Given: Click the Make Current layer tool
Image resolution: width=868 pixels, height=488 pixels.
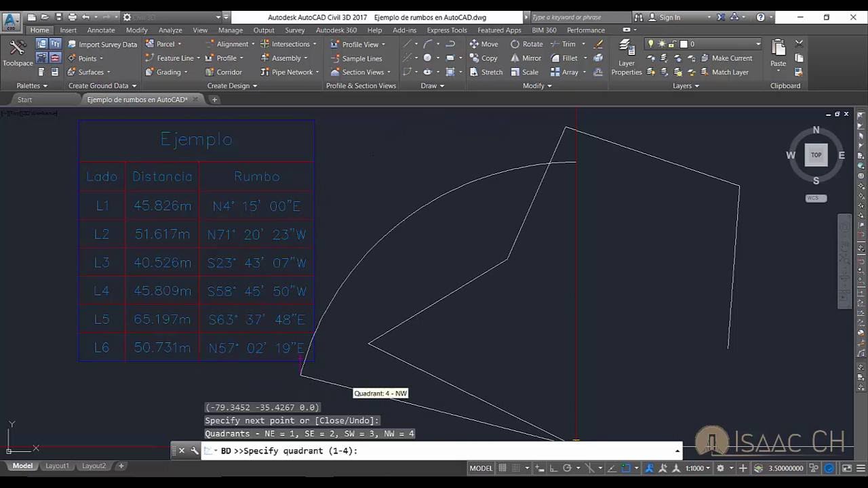Looking at the screenshot, I should pos(726,58).
